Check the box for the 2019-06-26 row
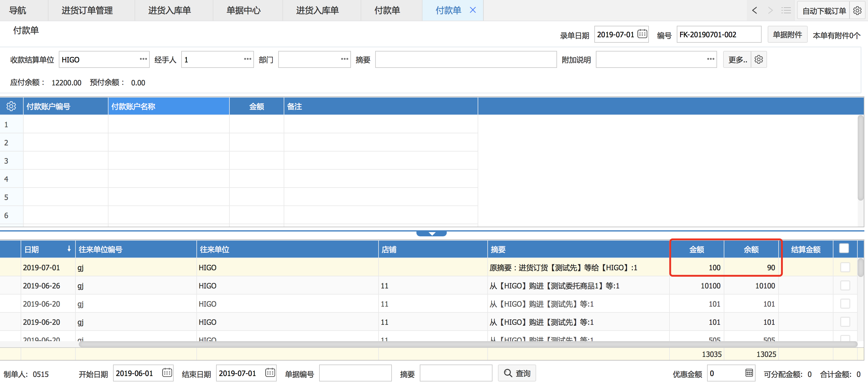This screenshot has width=868, height=383. (845, 286)
